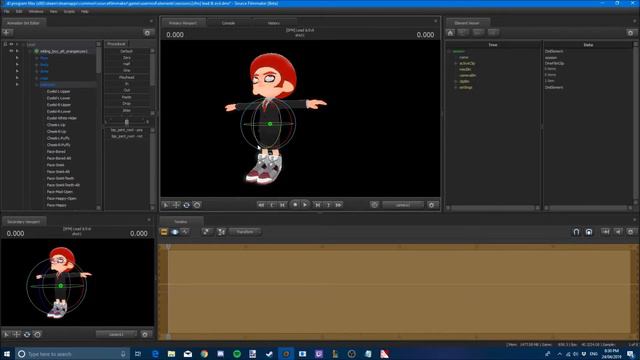Toggle timeline snap-to-frame icon
The image size is (640, 360).
click(x=589, y=232)
